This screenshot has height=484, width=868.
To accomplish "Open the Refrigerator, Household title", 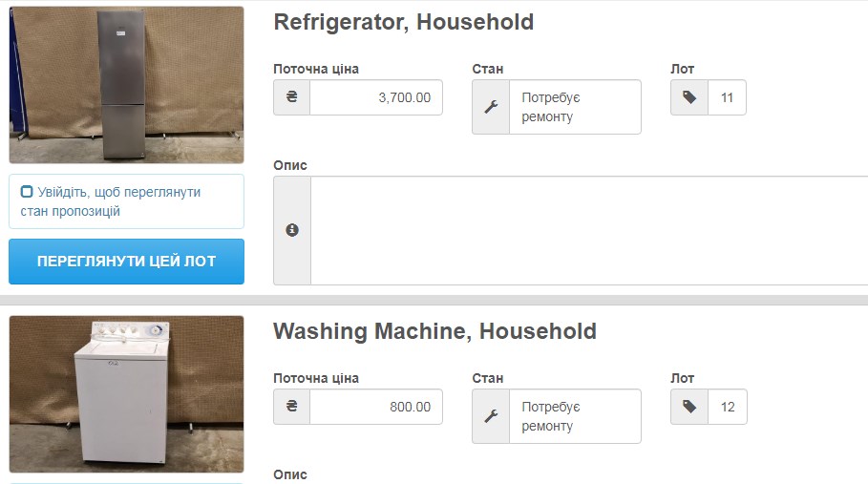I will point(403,22).
